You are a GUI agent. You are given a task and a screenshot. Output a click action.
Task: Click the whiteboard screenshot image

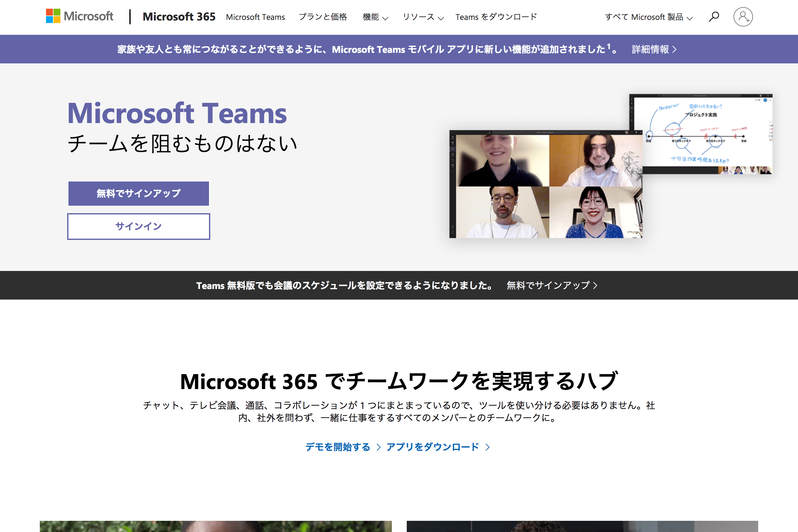point(701,134)
